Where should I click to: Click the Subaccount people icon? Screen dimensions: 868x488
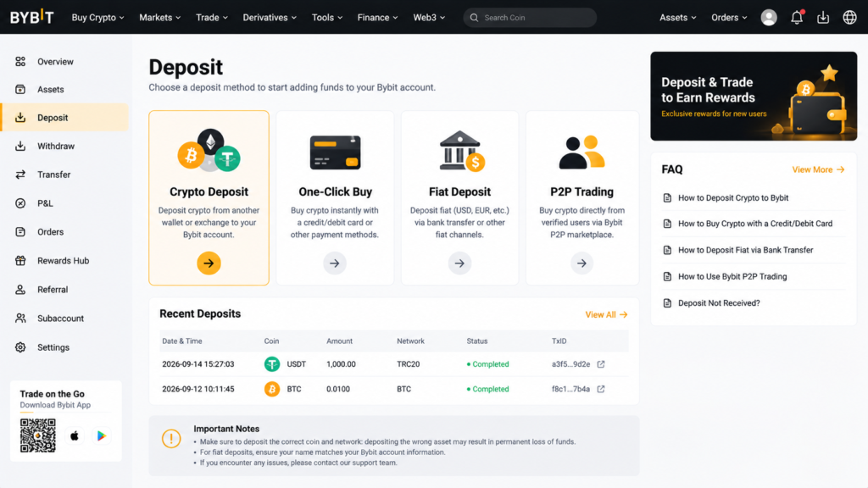[20, 319]
